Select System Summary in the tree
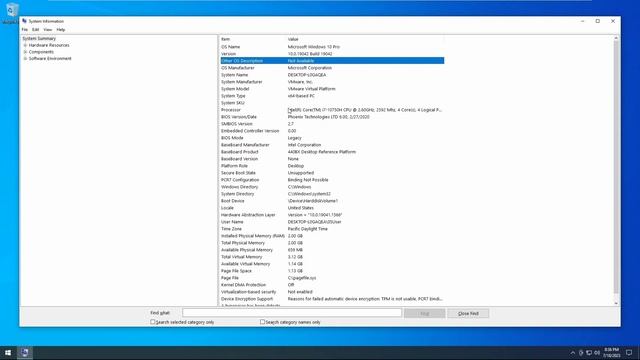Image resolution: width=640 pixels, height=360 pixels. (39, 38)
